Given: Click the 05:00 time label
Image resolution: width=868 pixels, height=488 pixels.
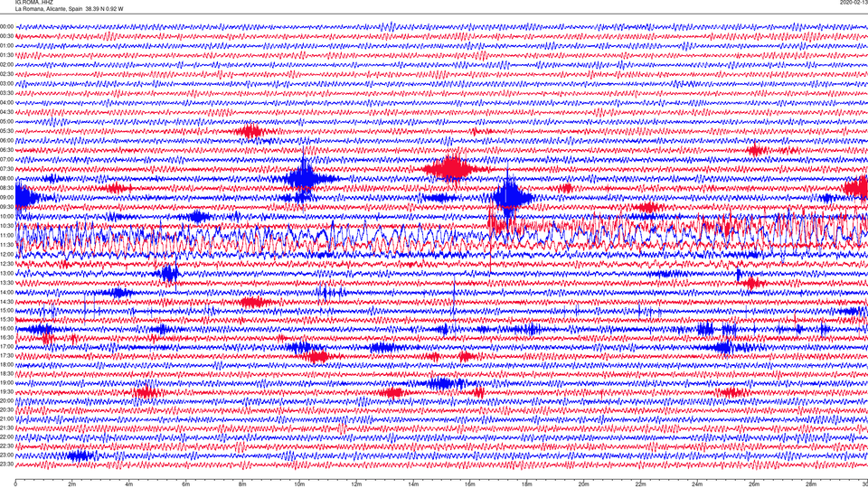Looking at the screenshot, I should click(x=6, y=122).
